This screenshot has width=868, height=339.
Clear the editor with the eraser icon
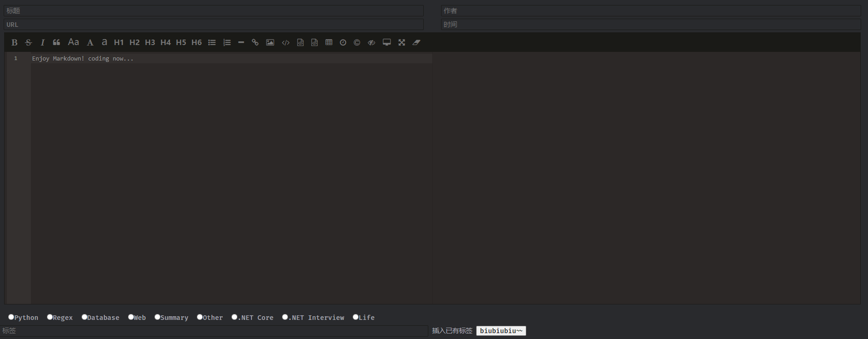pos(416,42)
